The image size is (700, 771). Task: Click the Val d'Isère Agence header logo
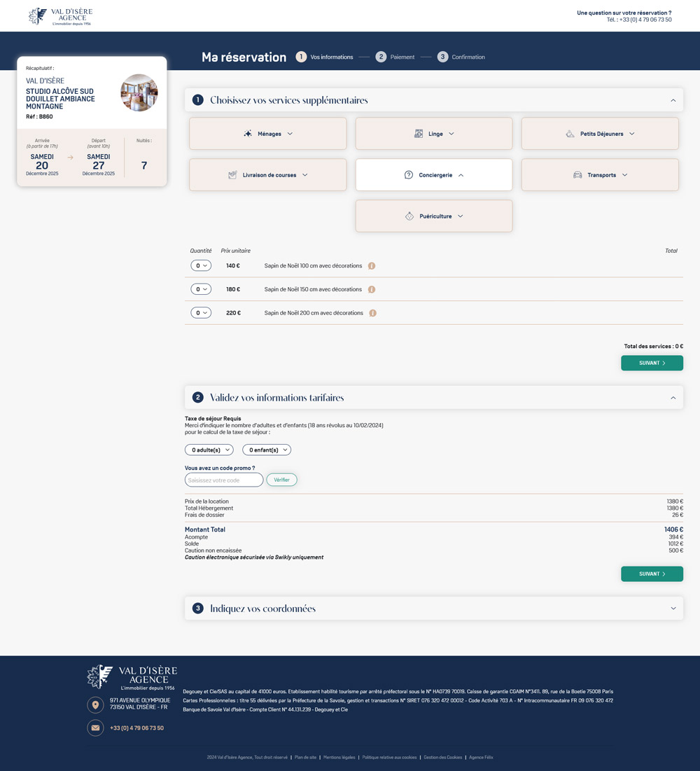point(60,16)
